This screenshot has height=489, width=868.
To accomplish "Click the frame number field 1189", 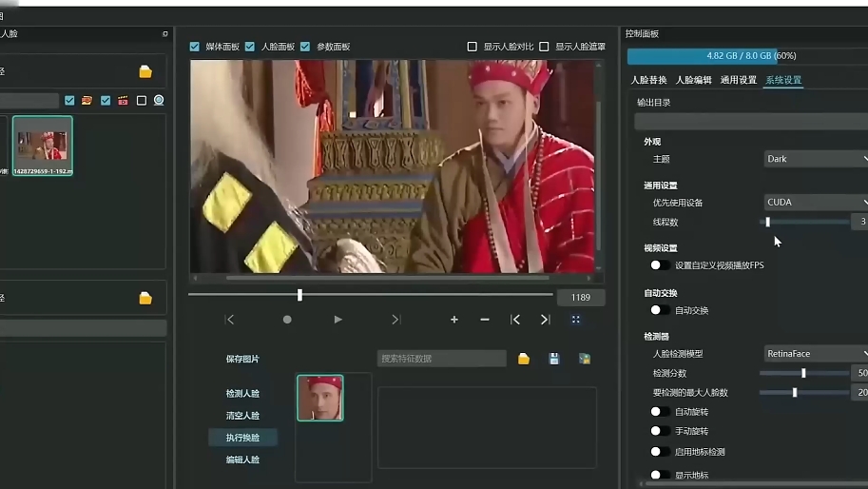I will pyautogui.click(x=581, y=298).
